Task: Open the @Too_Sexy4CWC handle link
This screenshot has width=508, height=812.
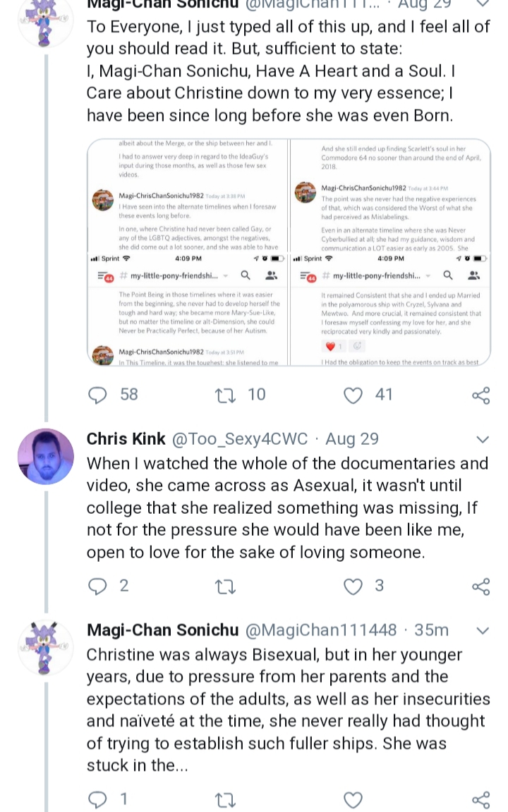Action: [239, 439]
